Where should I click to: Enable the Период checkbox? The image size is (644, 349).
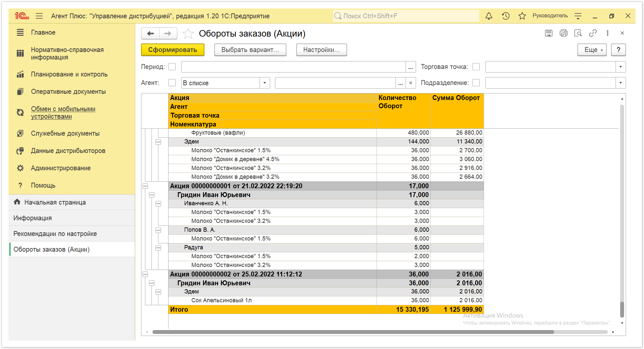coord(172,67)
